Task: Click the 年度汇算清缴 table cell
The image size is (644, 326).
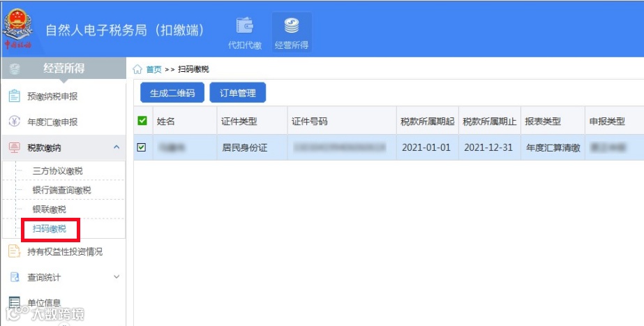Action: coord(553,147)
